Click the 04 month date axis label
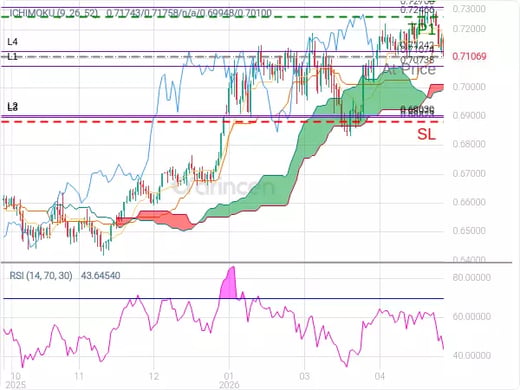This screenshot has height=390, width=520. tap(380, 376)
